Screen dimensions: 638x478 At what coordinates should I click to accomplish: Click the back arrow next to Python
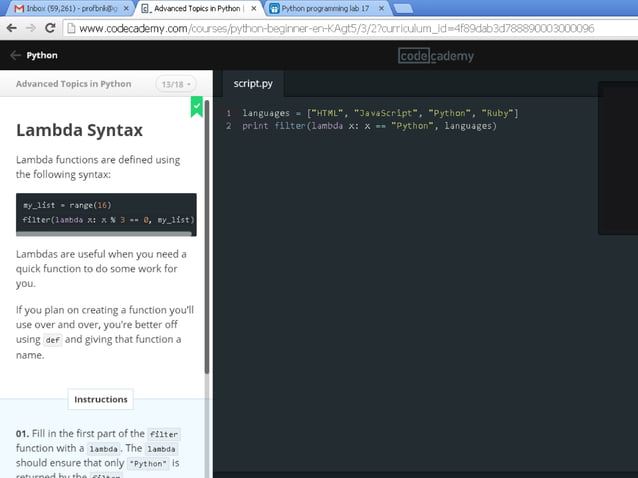click(x=14, y=56)
